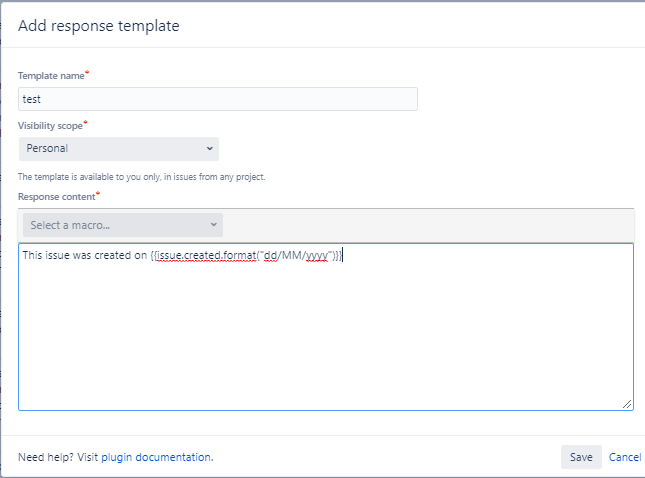The height and width of the screenshot is (478, 645).
Task: Place cursor in 'This issue was created' text
Action: (x=80, y=256)
